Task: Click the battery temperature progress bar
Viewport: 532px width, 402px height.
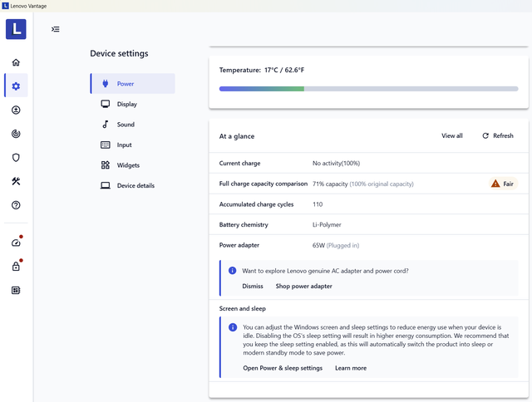Action: (x=368, y=89)
